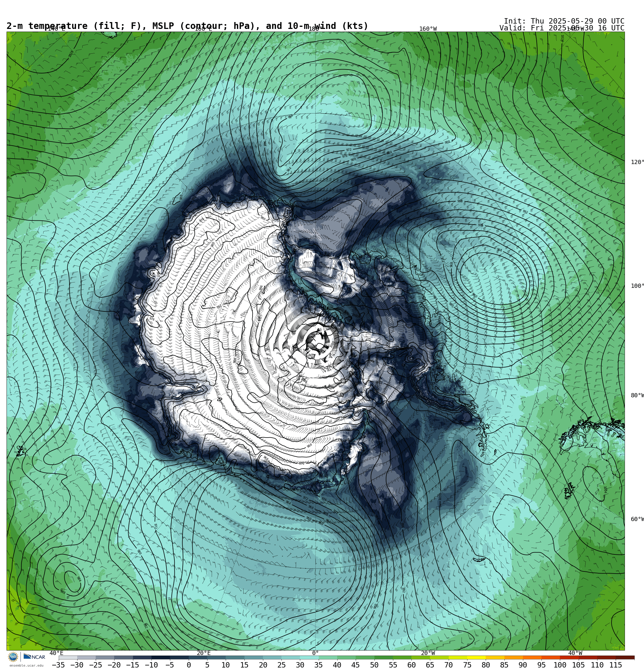Click the 'Init: Thu 2025-05-29 00 UTC' text
Screen dimensions: 644x669
pos(564,21)
